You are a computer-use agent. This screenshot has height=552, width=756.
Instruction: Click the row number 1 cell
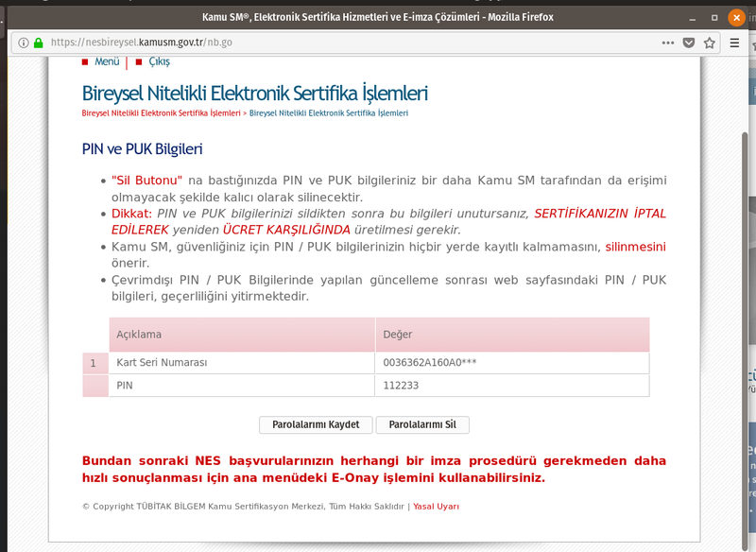[x=94, y=363]
